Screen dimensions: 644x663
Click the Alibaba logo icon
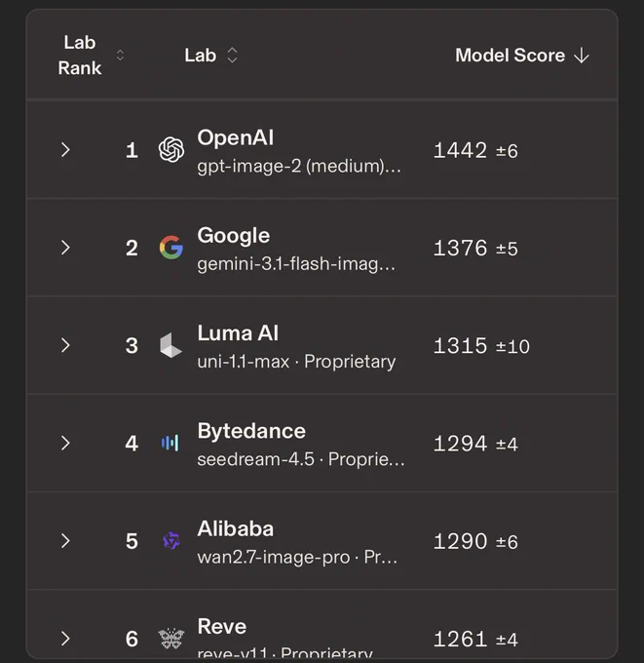[171, 540]
